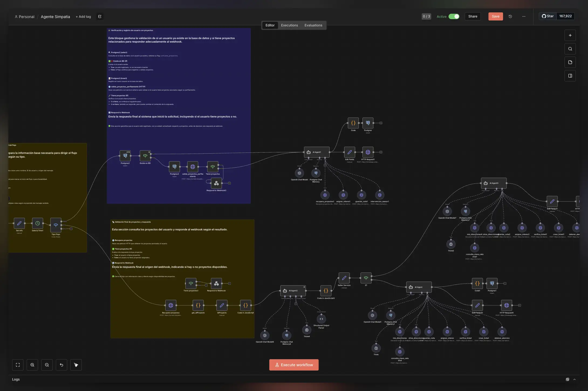Click the zoom out magnifier button
This screenshot has width=588, height=391.
tap(47, 365)
